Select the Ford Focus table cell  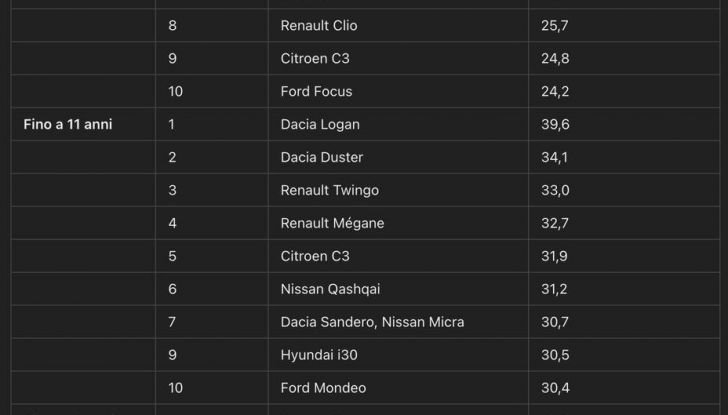pyautogui.click(x=316, y=91)
